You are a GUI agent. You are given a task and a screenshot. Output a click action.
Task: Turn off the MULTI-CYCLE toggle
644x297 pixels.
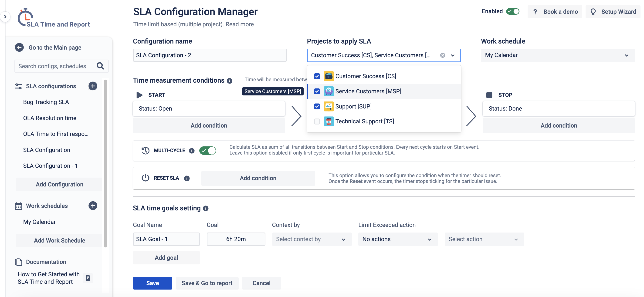click(207, 151)
